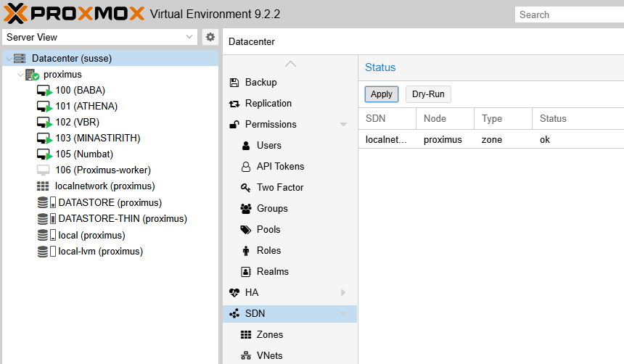Click the menu scroll-up arrow
Screen dimensions: 624x364
pyautogui.click(x=290, y=64)
